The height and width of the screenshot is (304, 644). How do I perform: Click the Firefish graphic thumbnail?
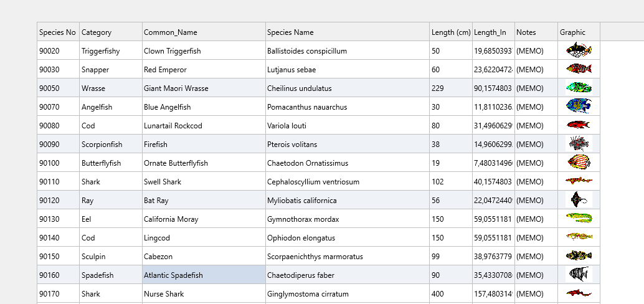[579, 144]
